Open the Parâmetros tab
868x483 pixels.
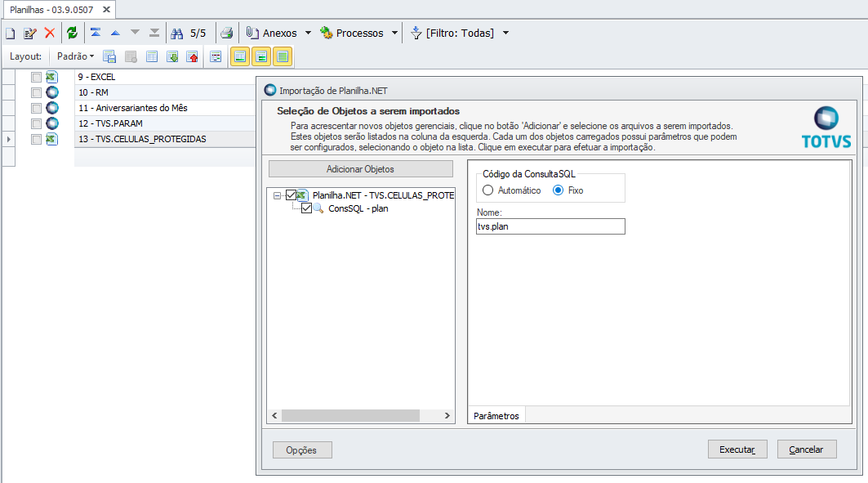tap(496, 416)
